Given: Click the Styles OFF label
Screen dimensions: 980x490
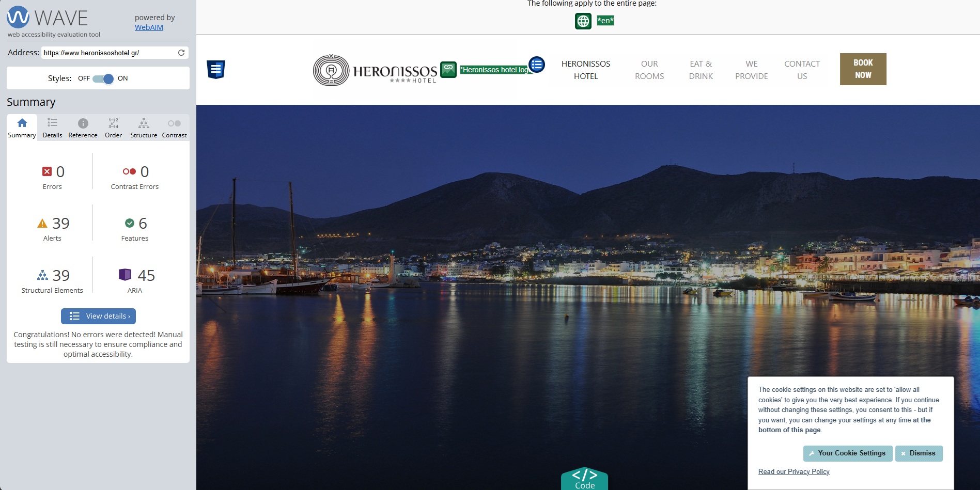Looking at the screenshot, I should coord(84,78).
